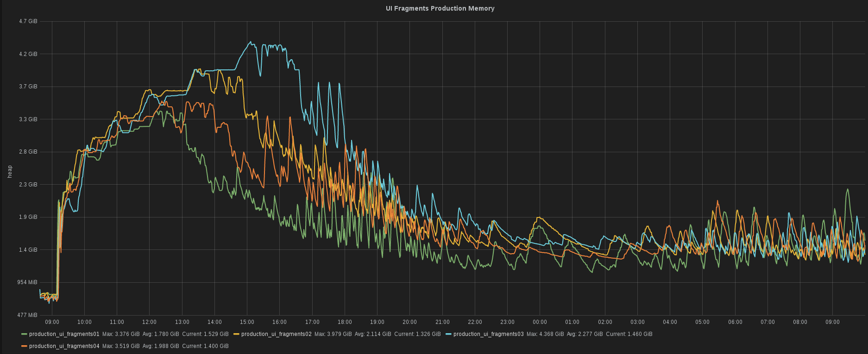Click the 477 MiB y-axis label
The width and height of the screenshot is (868, 354).
(x=27, y=315)
